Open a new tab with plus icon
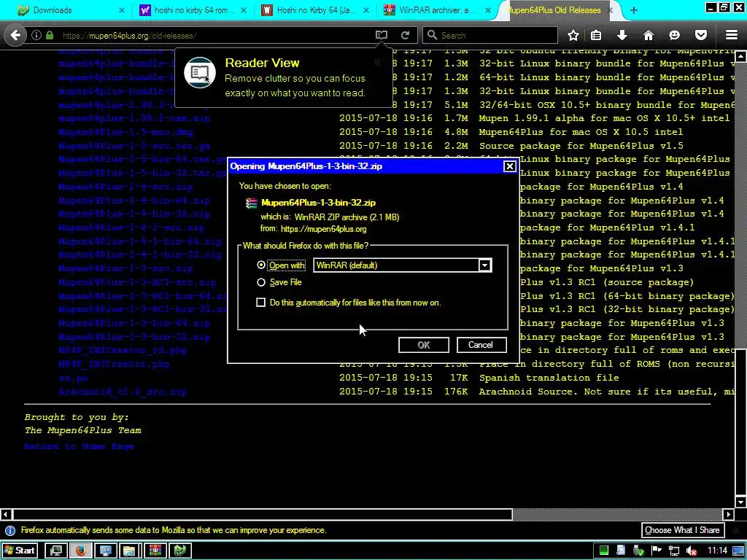This screenshot has height=560, width=747. (x=634, y=10)
